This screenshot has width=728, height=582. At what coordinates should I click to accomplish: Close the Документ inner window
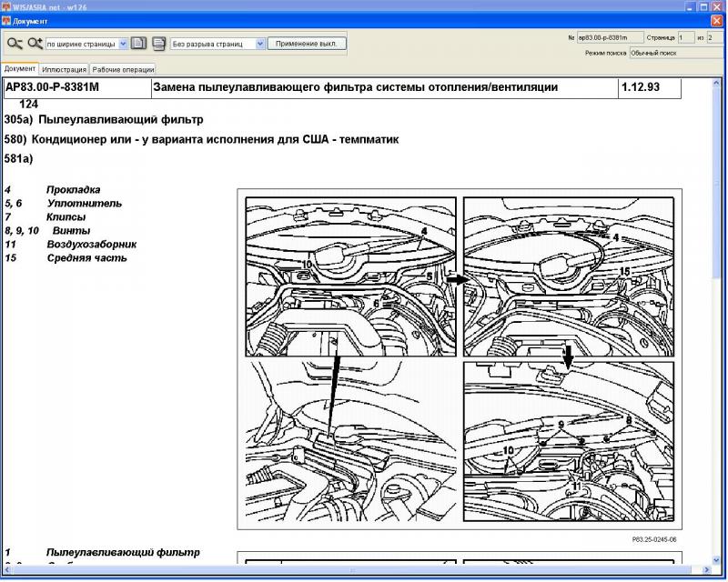tap(717, 21)
